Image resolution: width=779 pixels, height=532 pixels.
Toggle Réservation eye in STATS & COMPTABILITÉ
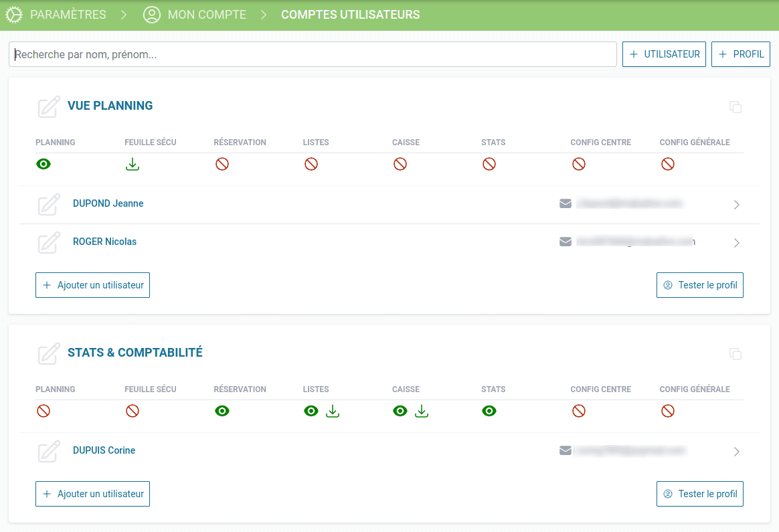[x=222, y=411]
